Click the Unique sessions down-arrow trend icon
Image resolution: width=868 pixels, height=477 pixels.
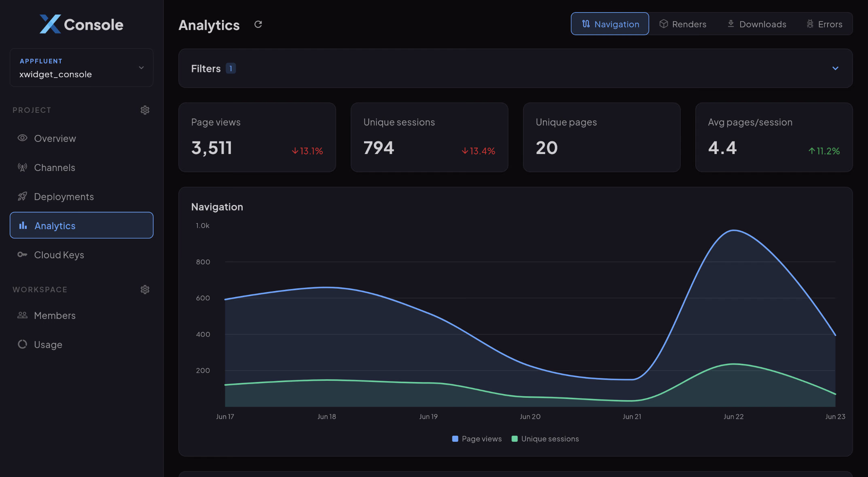pyautogui.click(x=465, y=151)
